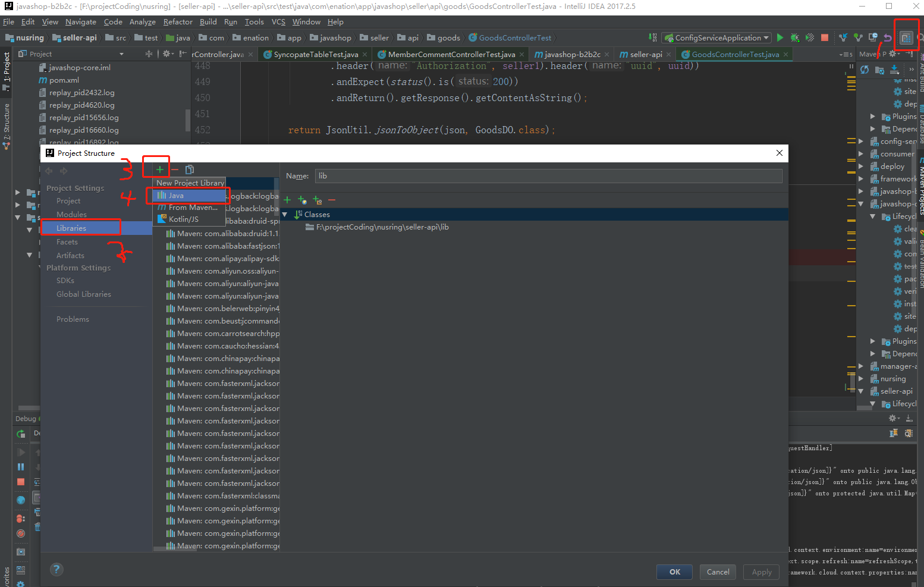Open the Problems section
This screenshot has height=587, width=924.
point(73,319)
